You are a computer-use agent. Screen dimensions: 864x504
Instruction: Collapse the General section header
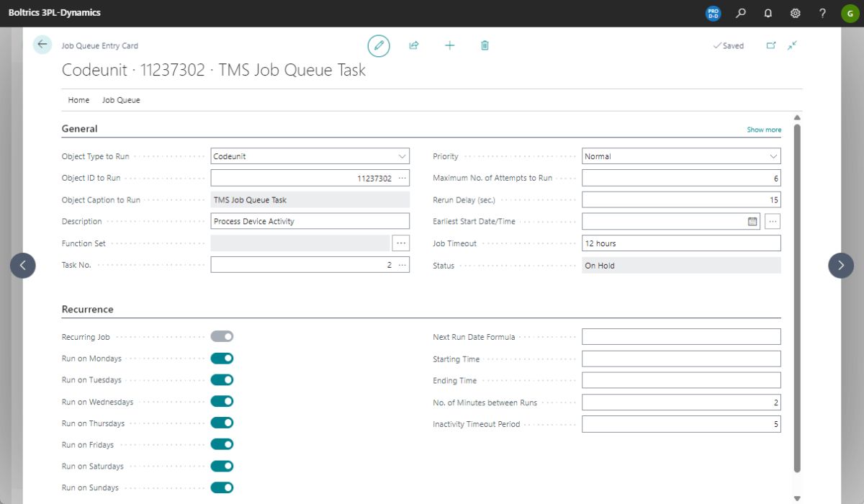[80, 129]
